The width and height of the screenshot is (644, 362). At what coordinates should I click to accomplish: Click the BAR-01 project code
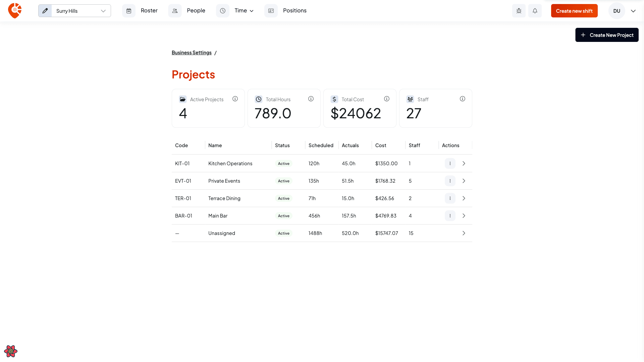(183, 216)
